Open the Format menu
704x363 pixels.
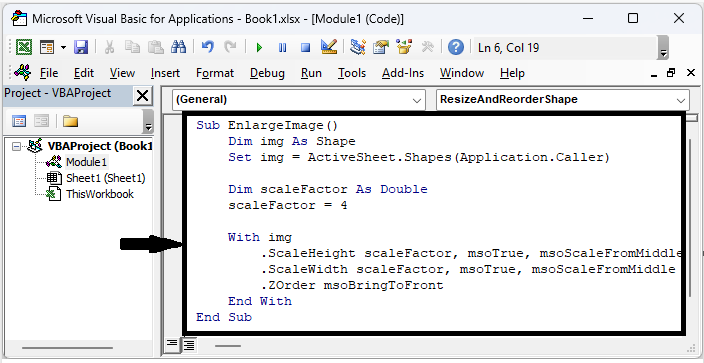tap(215, 73)
